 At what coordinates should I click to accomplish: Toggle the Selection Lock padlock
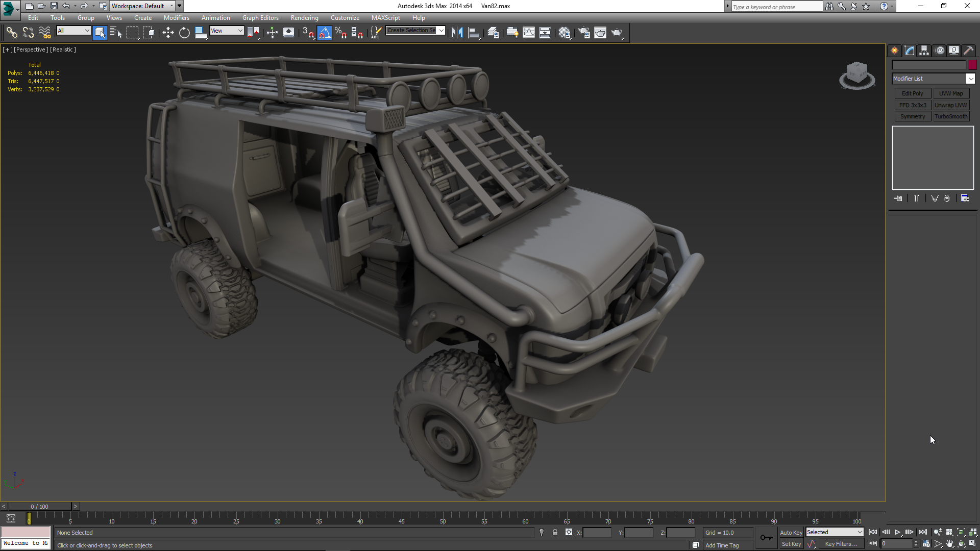coord(555,532)
